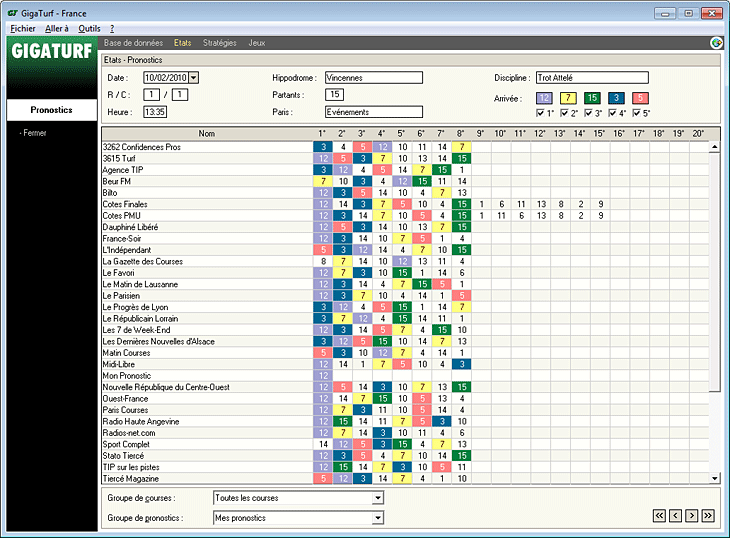This screenshot has width=730, height=538.
Task: Select the Le Parisien row
Action: click(405, 296)
